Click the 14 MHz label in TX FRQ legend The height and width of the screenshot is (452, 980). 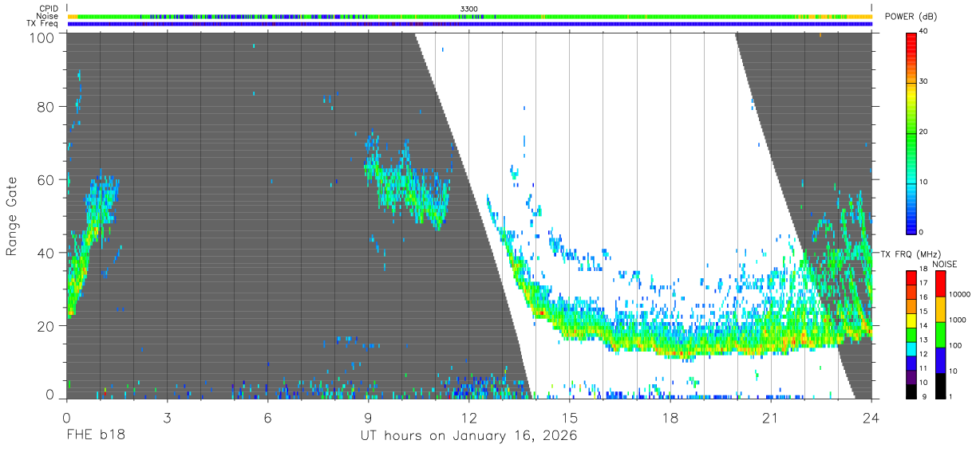pos(923,325)
